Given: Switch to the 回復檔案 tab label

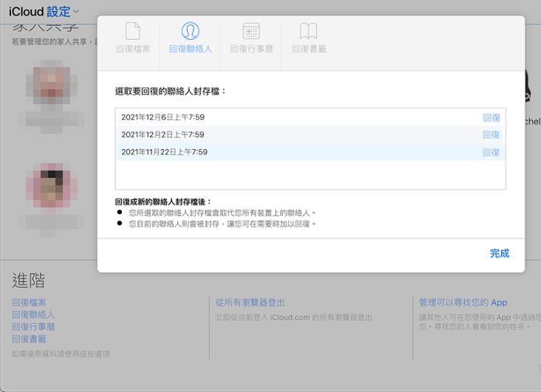Looking at the screenshot, I should (133, 49).
